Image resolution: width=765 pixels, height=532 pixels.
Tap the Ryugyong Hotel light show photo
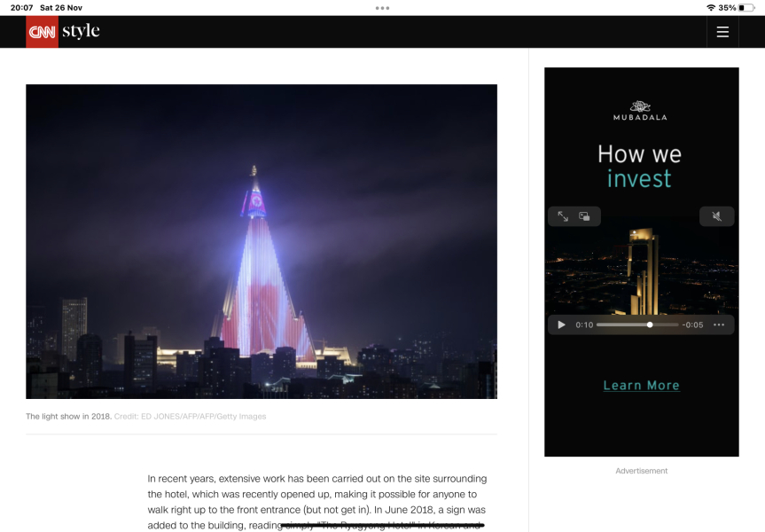(x=262, y=241)
